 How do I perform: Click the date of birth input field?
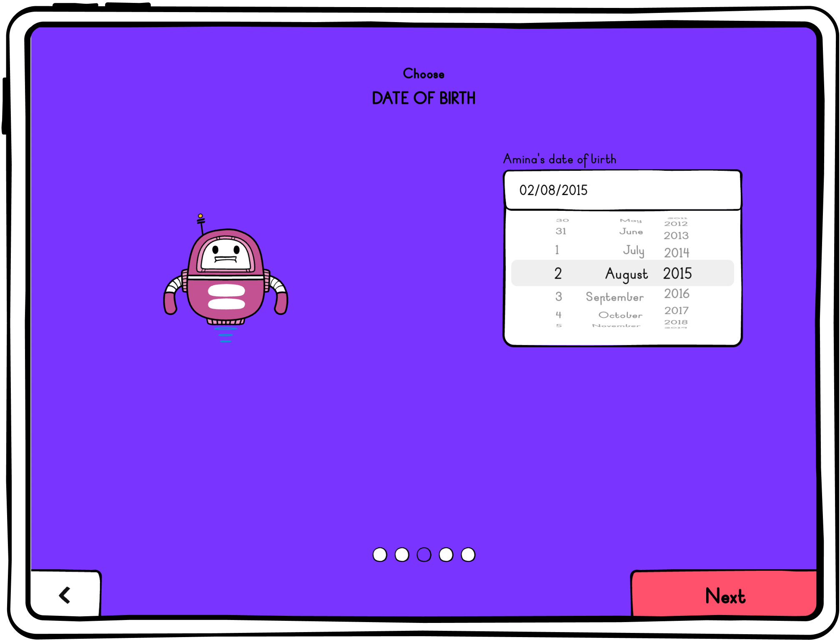pyautogui.click(x=620, y=190)
